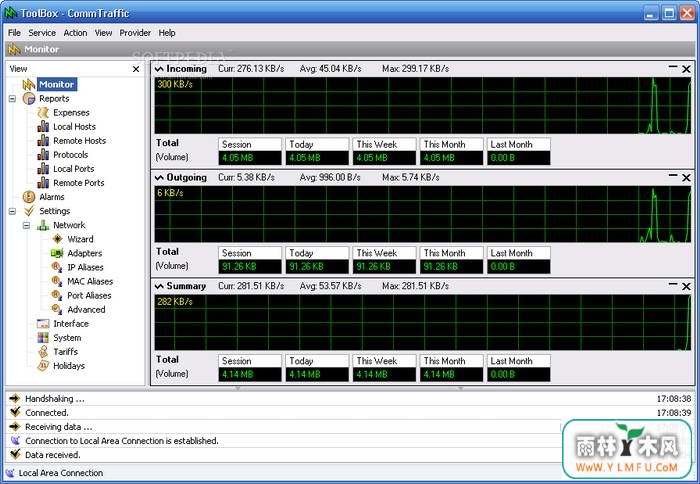Click the Reports pie chart icon

click(29, 98)
